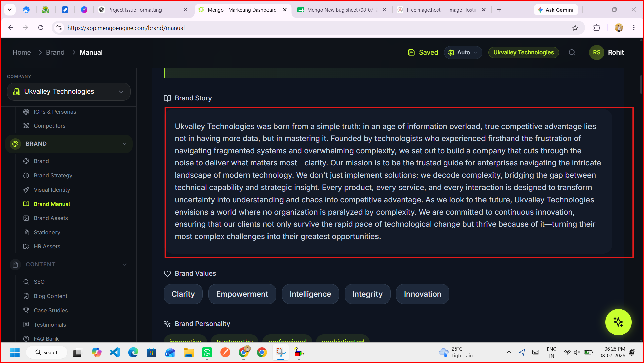Switch to the Freeimage.host tab
The width and height of the screenshot is (644, 363).
[441, 10]
